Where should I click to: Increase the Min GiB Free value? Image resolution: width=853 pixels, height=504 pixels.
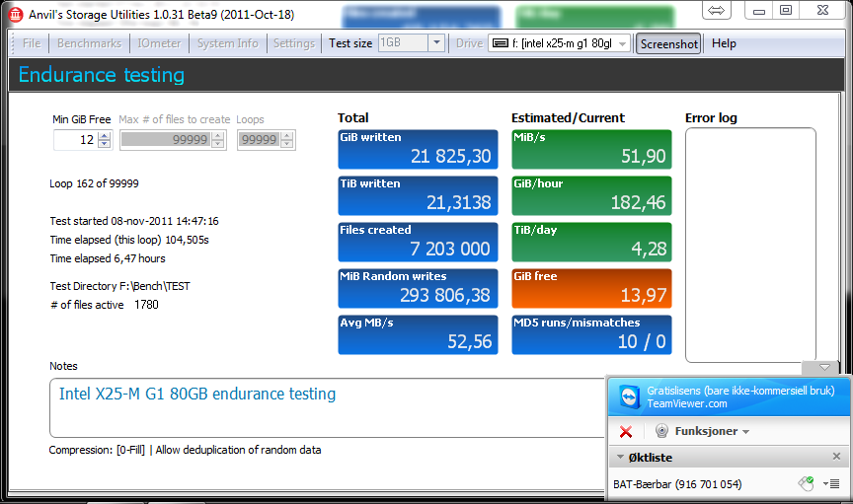pyautogui.click(x=105, y=135)
